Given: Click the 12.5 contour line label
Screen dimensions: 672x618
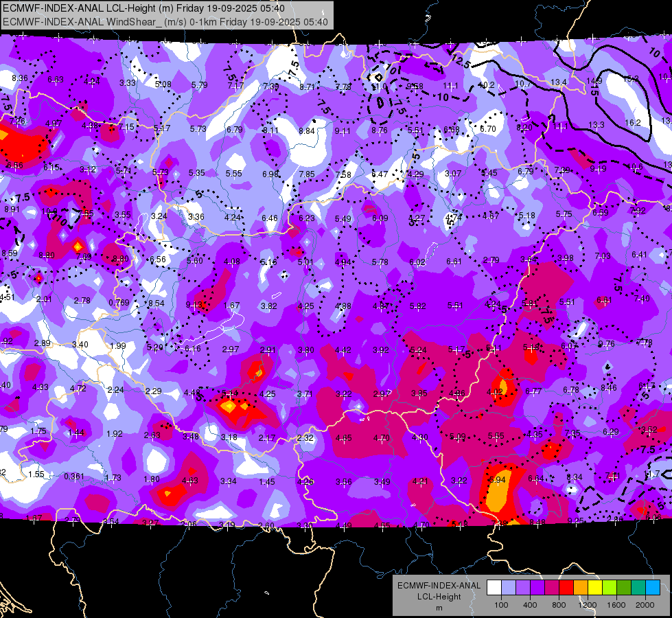Looking at the screenshot, I should point(461,62).
